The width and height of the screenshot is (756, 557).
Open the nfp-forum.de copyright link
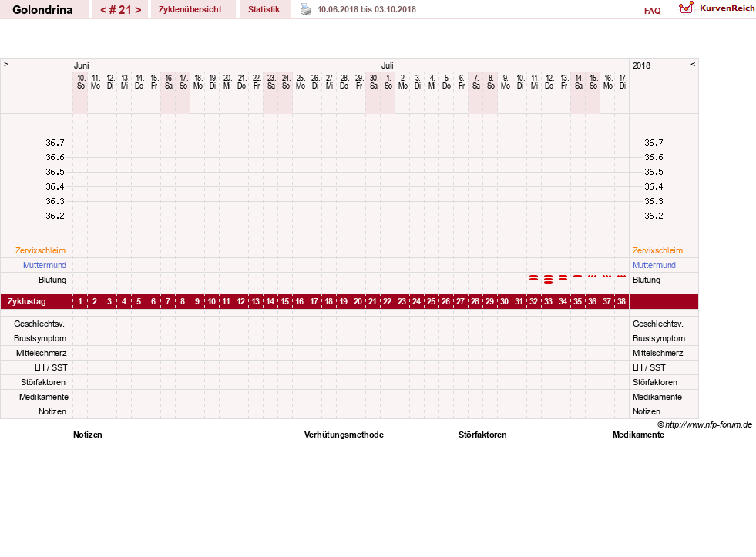click(x=704, y=424)
